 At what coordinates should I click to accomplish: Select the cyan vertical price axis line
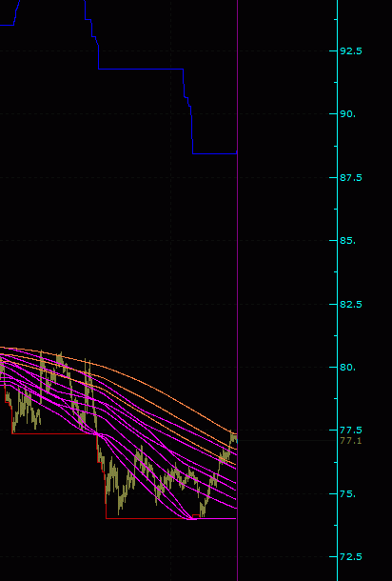point(337,290)
